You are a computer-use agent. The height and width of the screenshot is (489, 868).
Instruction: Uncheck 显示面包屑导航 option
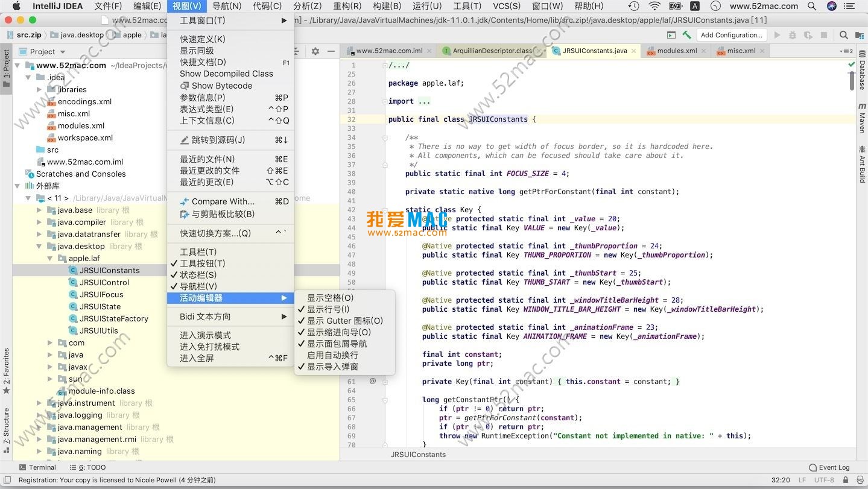344,344
